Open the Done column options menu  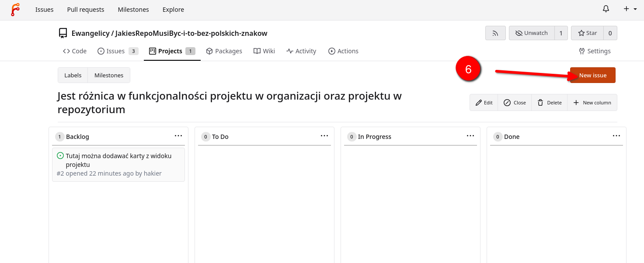(x=616, y=136)
